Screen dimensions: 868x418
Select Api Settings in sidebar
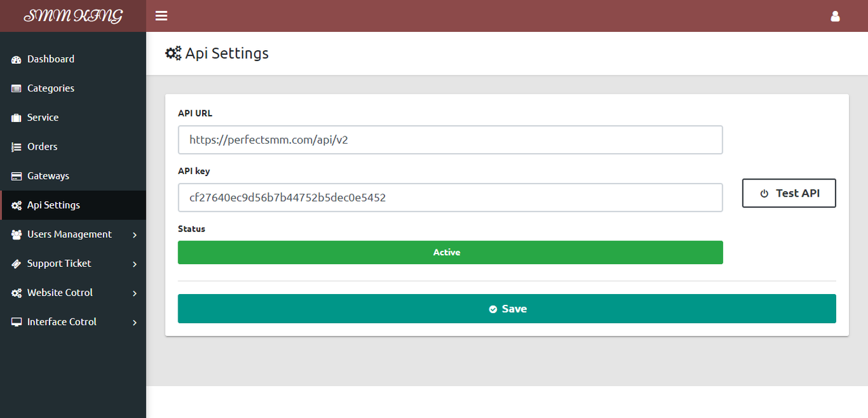[73, 205]
